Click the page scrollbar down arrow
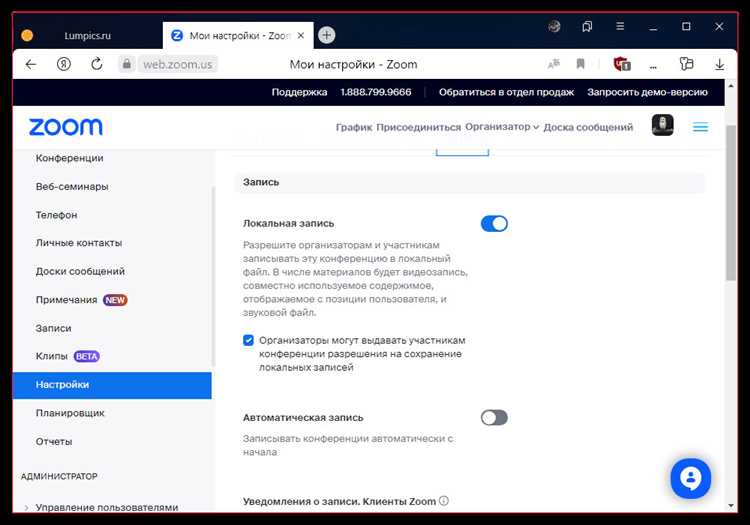 [x=730, y=506]
